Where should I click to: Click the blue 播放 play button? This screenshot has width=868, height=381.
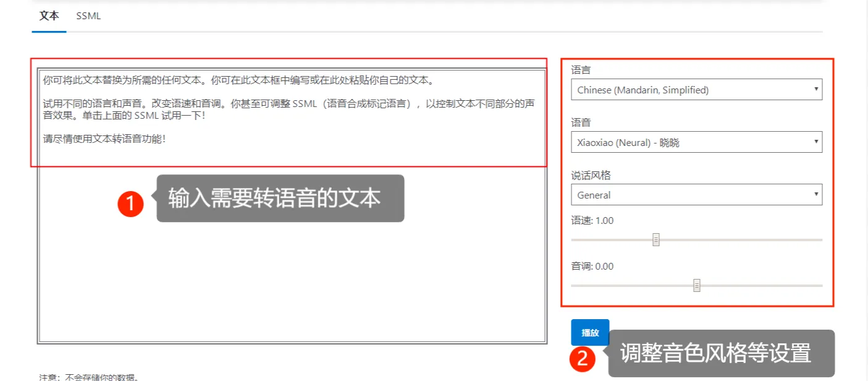point(590,333)
